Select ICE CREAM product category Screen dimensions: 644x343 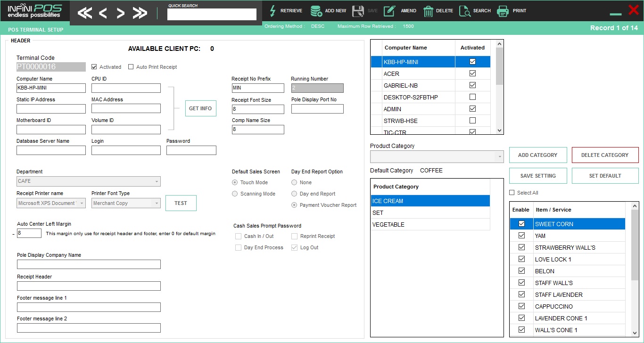click(430, 201)
